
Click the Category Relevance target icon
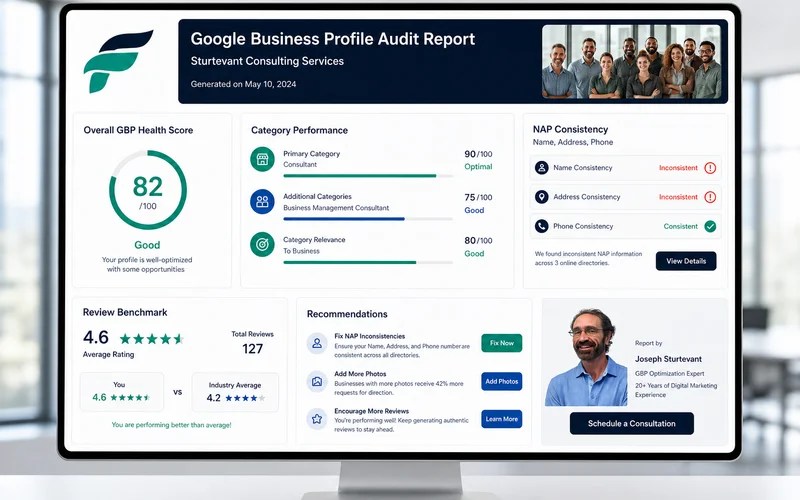click(x=262, y=245)
